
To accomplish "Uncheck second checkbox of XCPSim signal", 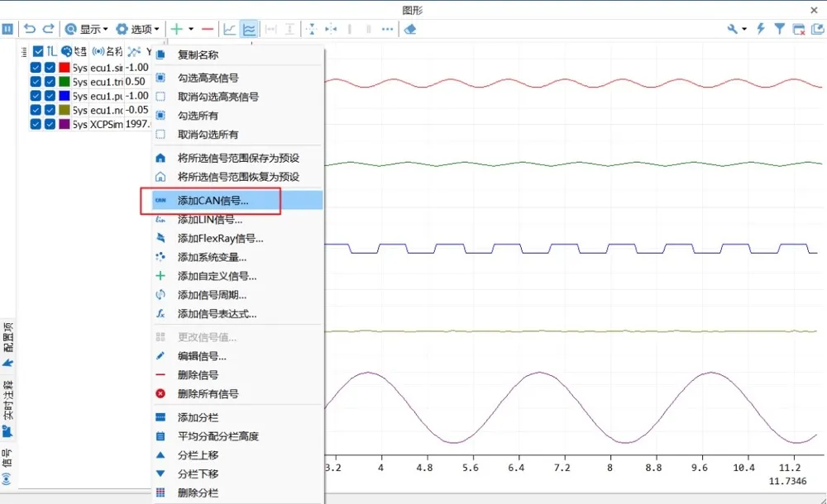I will pos(50,125).
